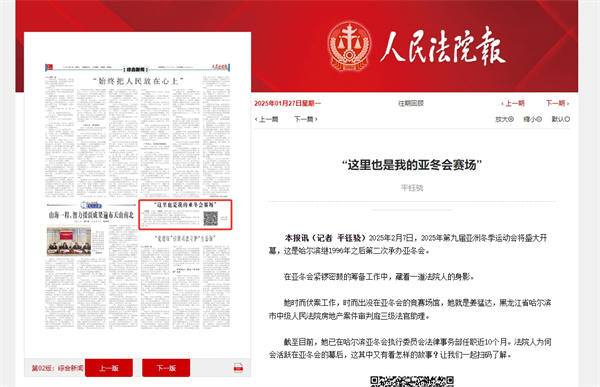Screen dimensions: 600x387
Task: Click the author name 平钰骁 under the title
Action: tap(412, 188)
